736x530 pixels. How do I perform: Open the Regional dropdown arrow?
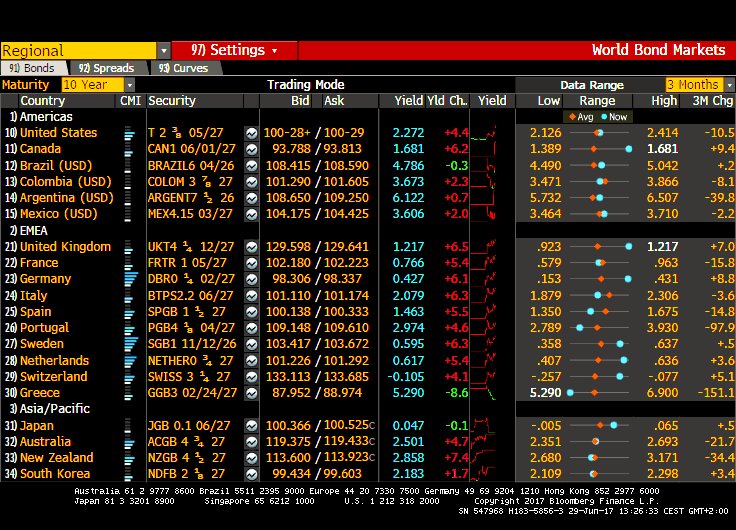tap(164, 51)
